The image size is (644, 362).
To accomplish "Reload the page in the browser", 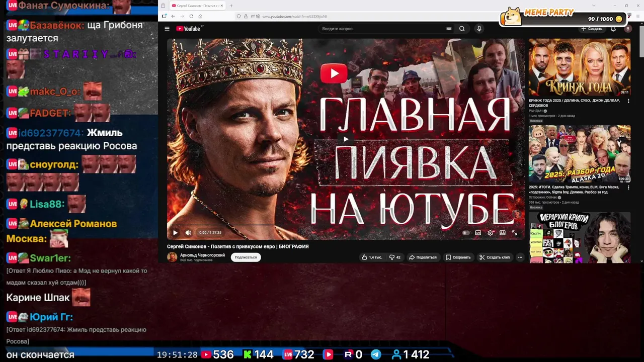I will pyautogui.click(x=191, y=16).
